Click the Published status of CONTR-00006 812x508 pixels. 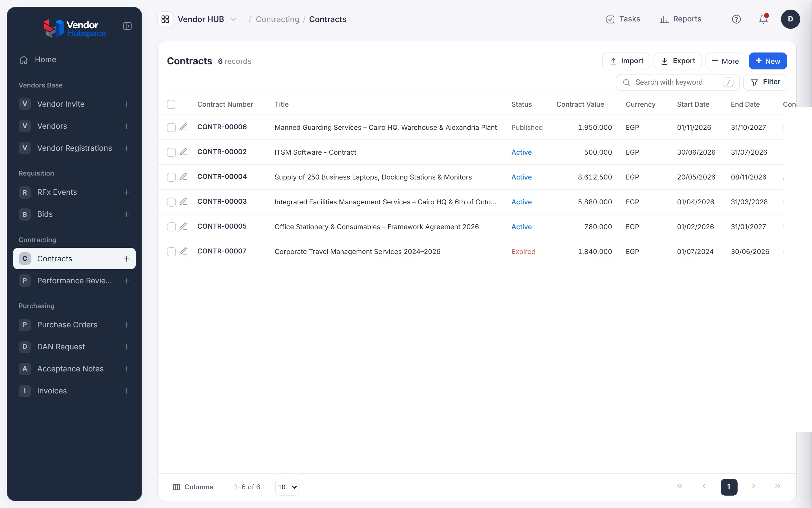[527, 127]
